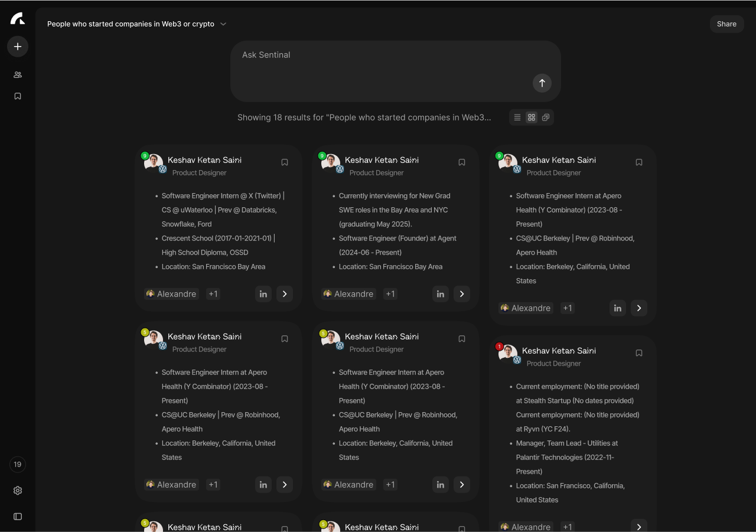This screenshot has height=532, width=756.
Task: Open settings via the gear icon
Action: point(18,490)
